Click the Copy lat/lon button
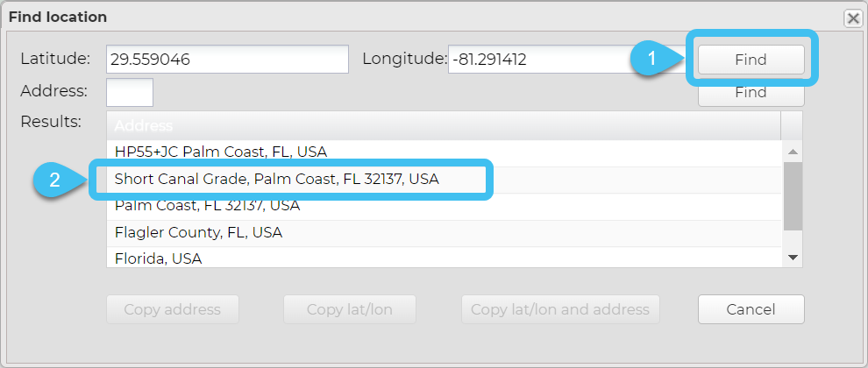The height and width of the screenshot is (368, 868). (x=349, y=309)
